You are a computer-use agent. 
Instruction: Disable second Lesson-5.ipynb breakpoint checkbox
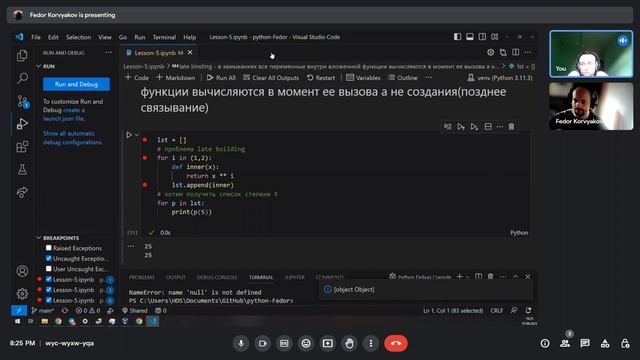click(x=49, y=290)
